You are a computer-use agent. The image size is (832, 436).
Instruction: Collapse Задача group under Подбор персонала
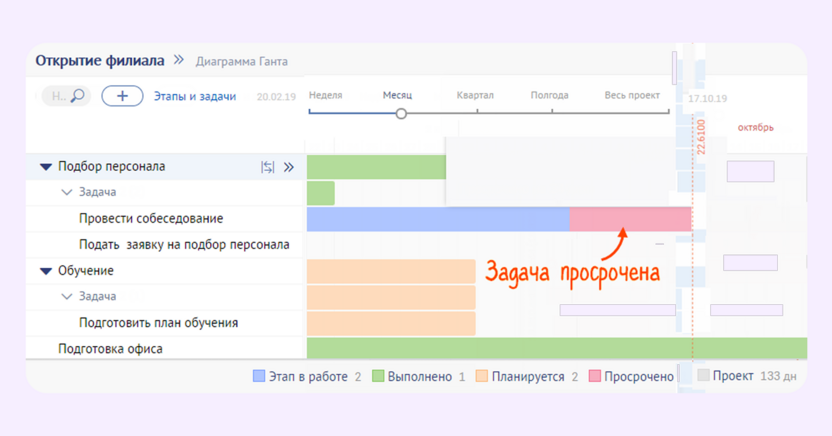pyautogui.click(x=67, y=192)
